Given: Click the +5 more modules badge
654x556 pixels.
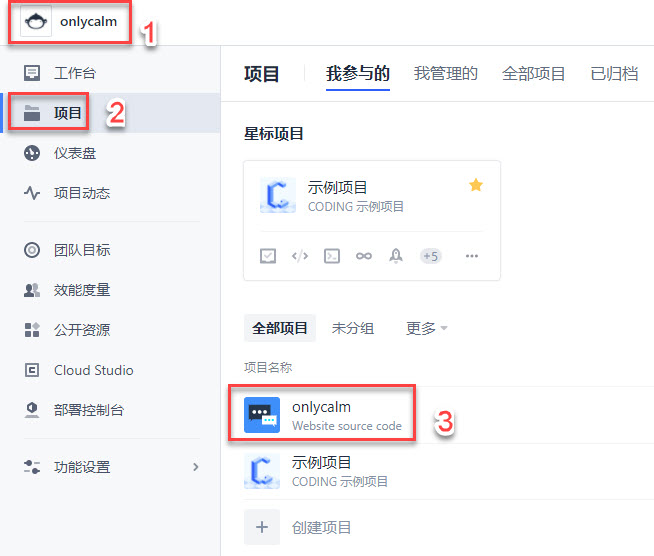Looking at the screenshot, I should (x=430, y=256).
